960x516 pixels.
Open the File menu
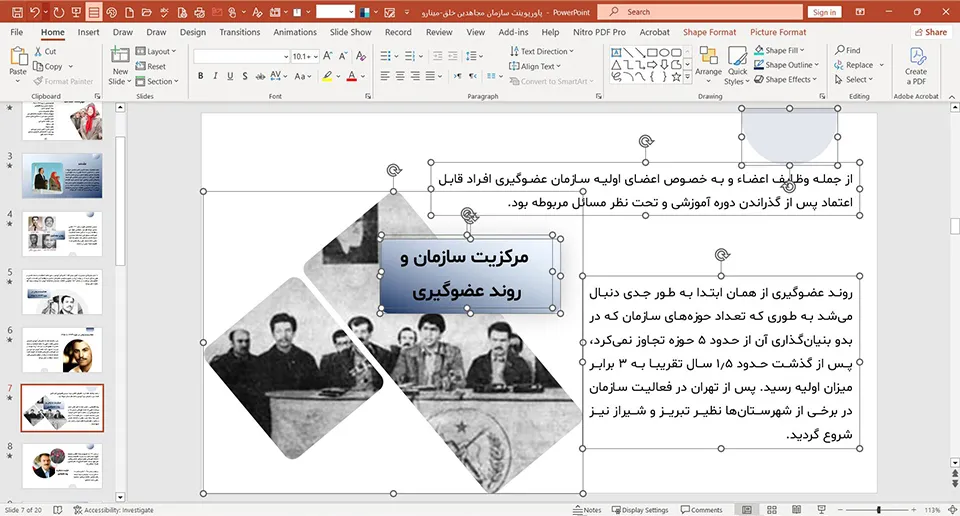[17, 32]
